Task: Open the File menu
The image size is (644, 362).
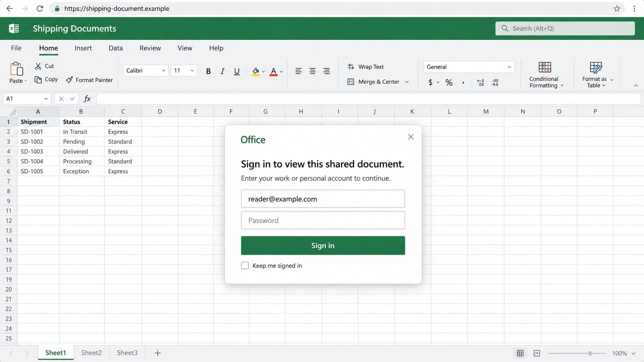Action: click(x=16, y=48)
